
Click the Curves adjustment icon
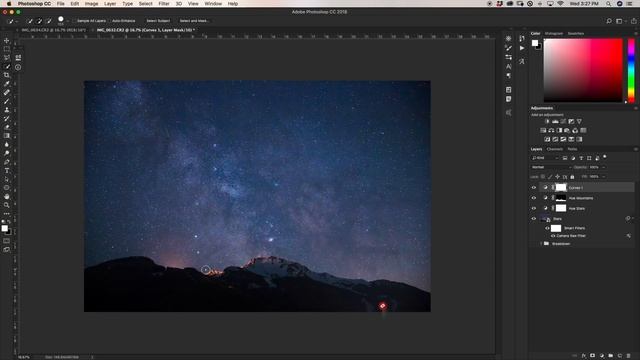563,121
